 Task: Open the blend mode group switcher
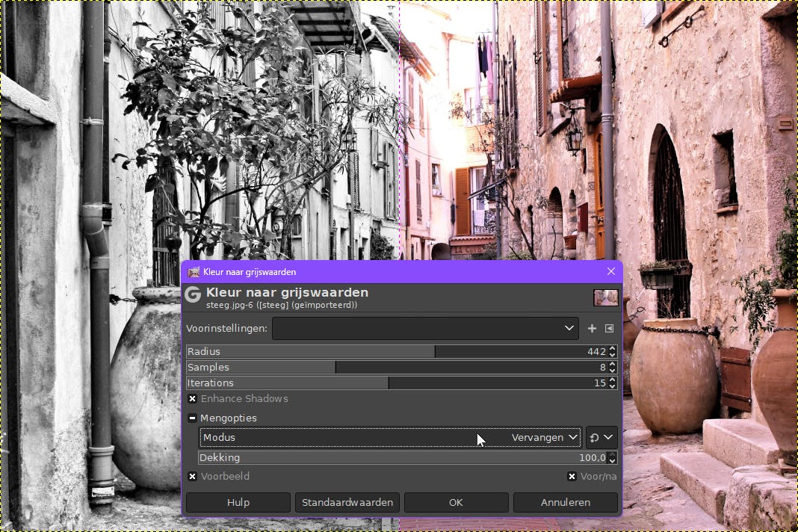point(601,437)
